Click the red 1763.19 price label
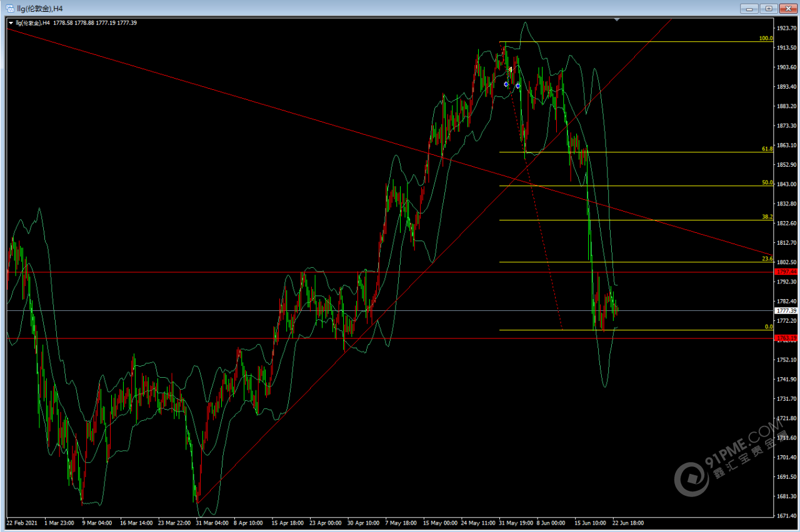Viewport: 800px width, 532px height. pos(786,338)
